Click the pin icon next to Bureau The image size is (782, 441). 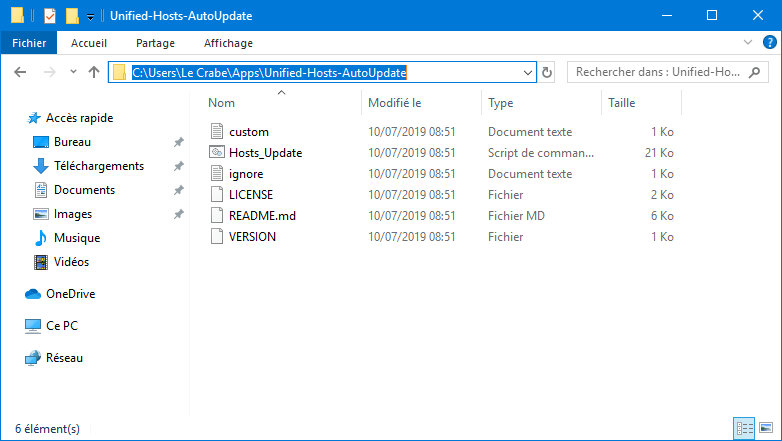pyautogui.click(x=179, y=142)
